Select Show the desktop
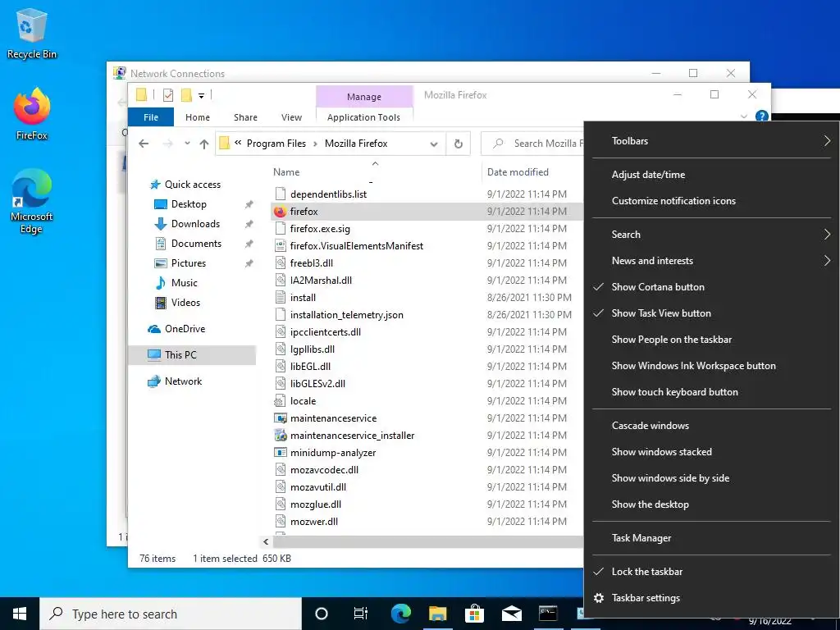This screenshot has width=840, height=630. click(711, 504)
